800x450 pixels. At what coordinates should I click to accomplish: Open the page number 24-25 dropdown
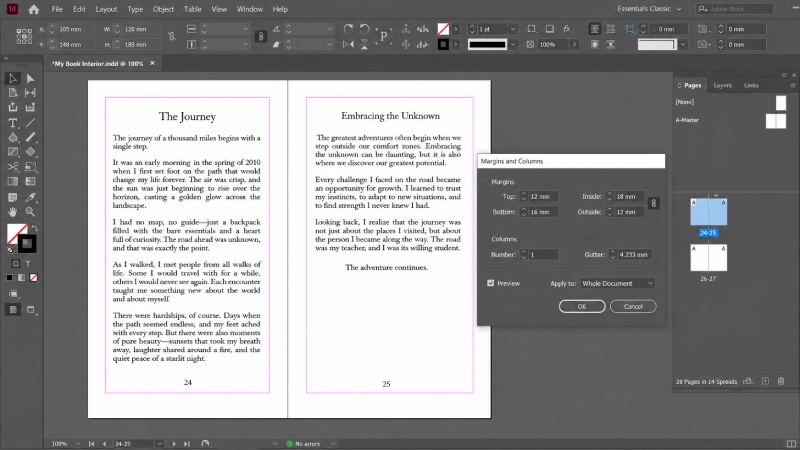pyautogui.click(x=159, y=444)
